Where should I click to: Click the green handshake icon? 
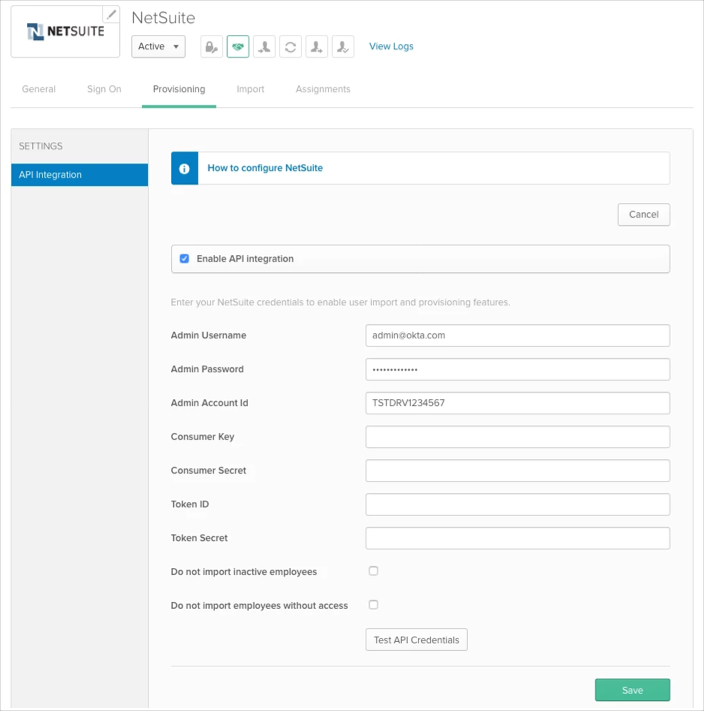238,47
